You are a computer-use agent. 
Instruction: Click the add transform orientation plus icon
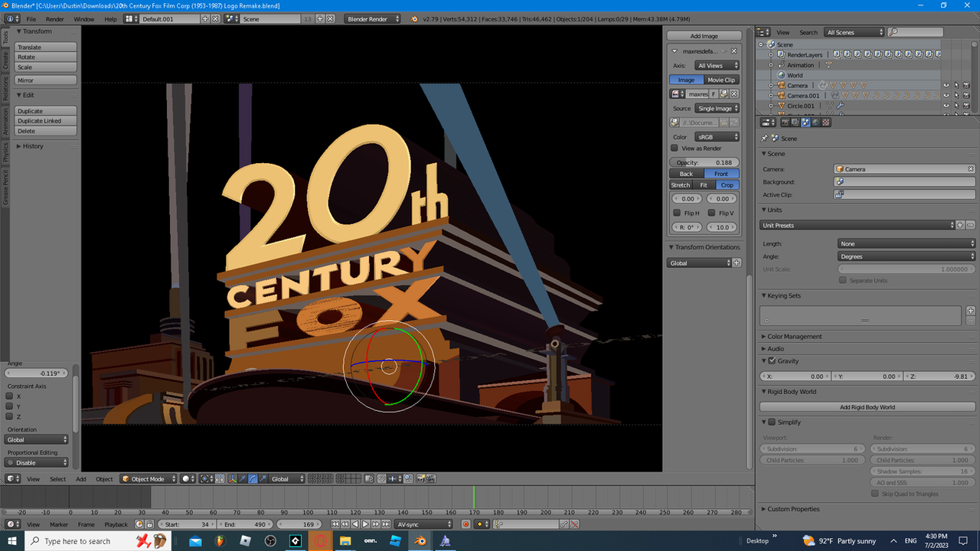(737, 263)
